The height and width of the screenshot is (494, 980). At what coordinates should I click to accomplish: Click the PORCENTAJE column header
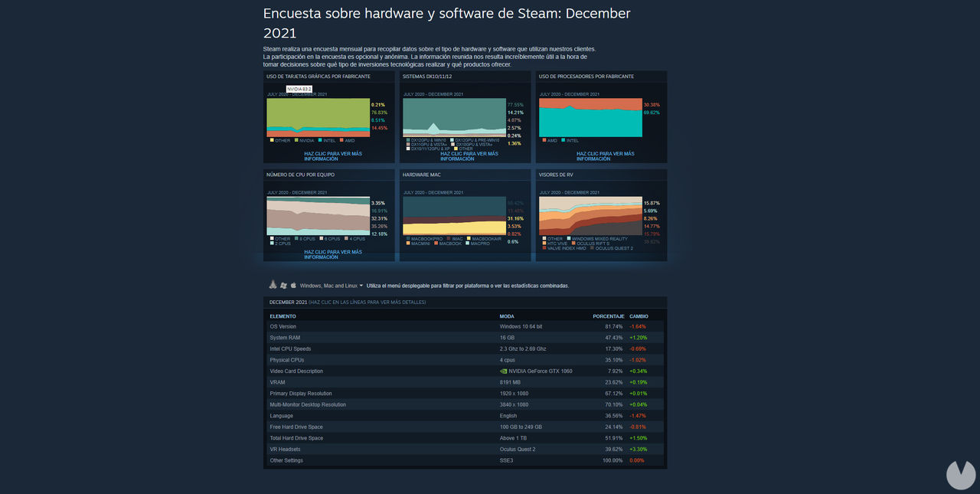(608, 316)
